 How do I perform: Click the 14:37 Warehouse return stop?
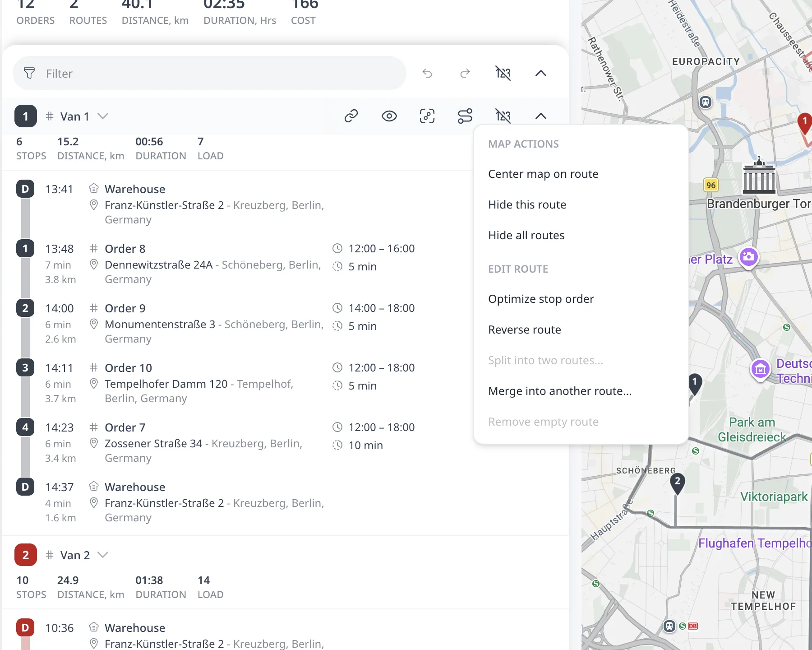(135, 487)
